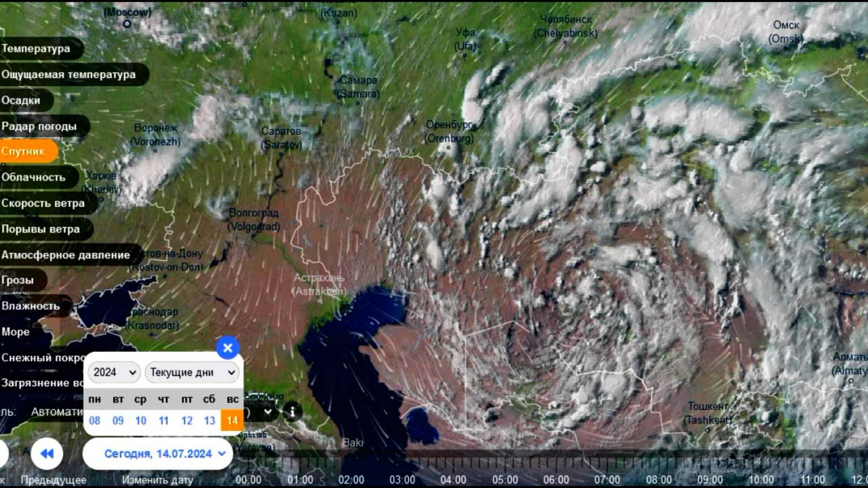
Task: Click the Moscow city marker dot
Action: pyautogui.click(x=127, y=23)
